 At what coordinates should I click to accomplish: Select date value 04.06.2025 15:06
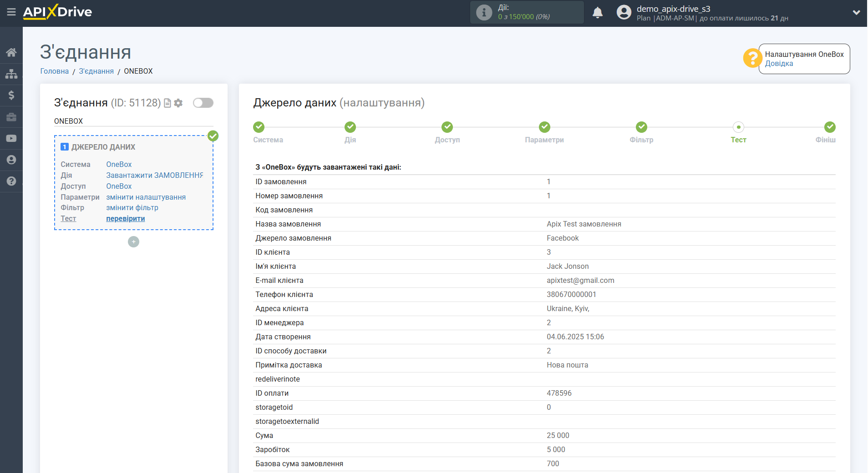[575, 337]
